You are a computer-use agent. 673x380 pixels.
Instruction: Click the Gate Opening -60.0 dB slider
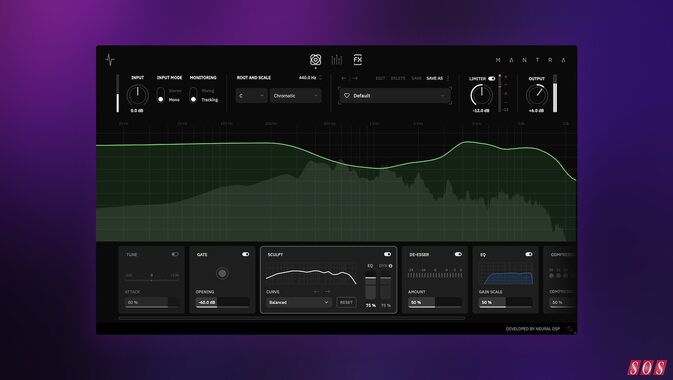coord(222,302)
